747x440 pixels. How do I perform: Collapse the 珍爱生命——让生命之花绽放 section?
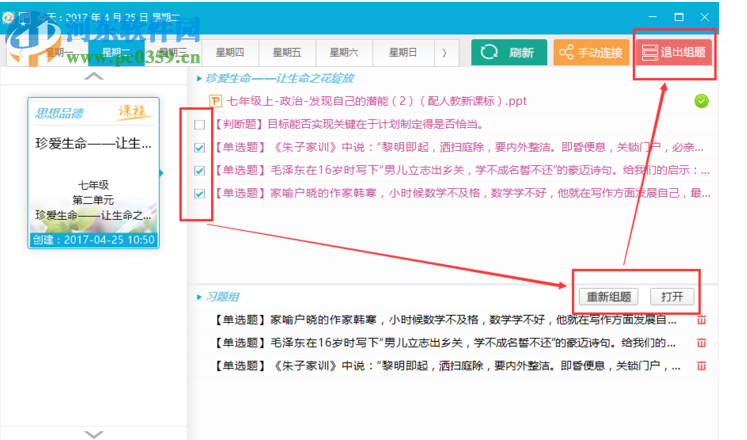[199, 79]
